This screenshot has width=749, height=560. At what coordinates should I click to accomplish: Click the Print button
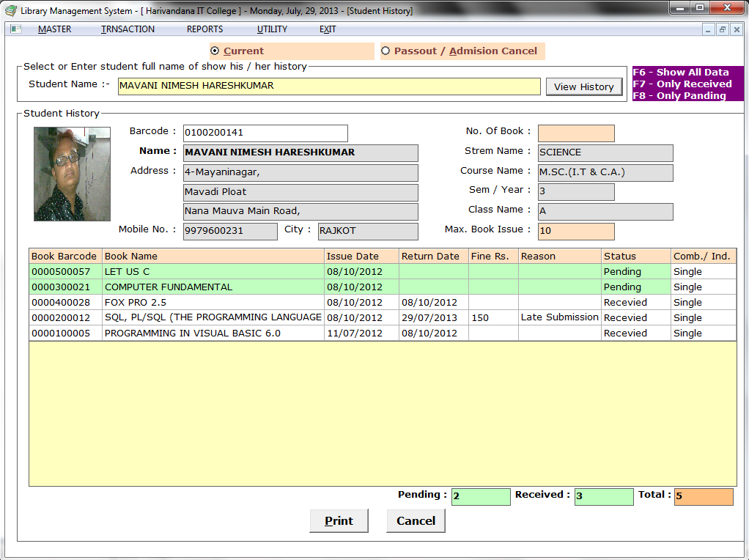point(339,520)
